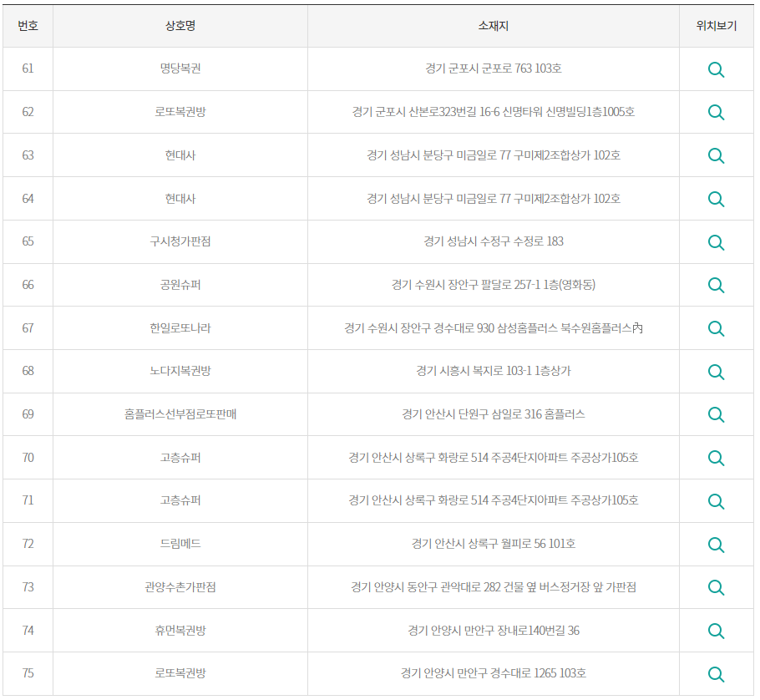Click row number 64
This screenshot has width=760, height=700.
(x=28, y=198)
